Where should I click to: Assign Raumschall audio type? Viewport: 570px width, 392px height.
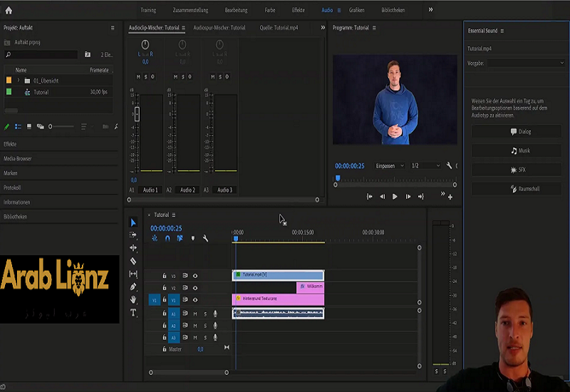click(516, 189)
